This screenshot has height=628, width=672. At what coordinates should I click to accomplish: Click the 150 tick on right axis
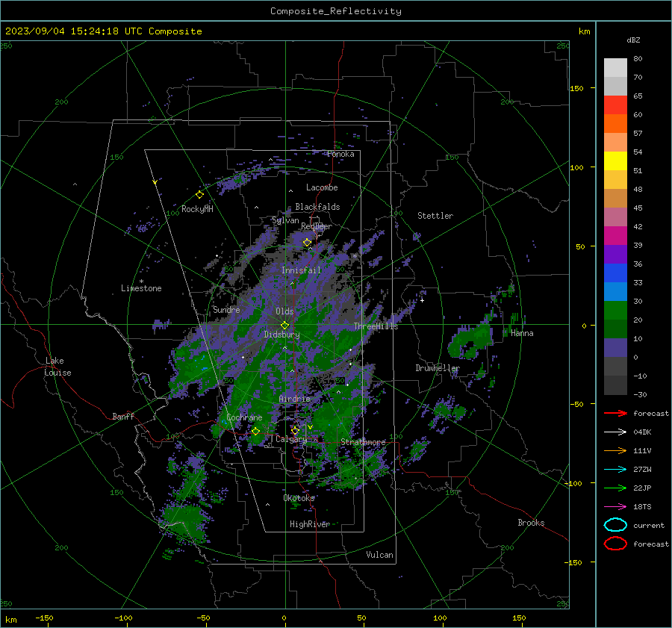pyautogui.click(x=577, y=88)
